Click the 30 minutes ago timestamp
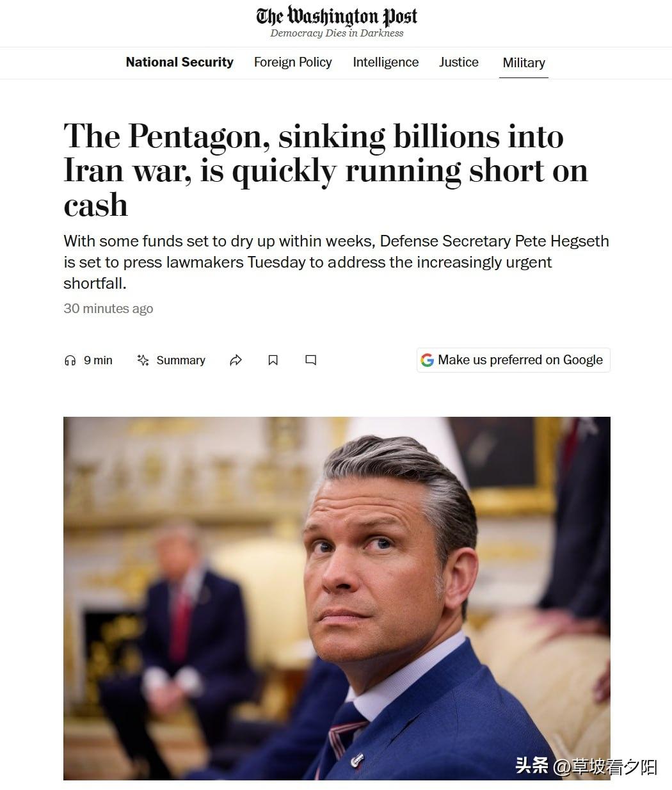Viewport: 672px width, 790px height. pos(108,308)
